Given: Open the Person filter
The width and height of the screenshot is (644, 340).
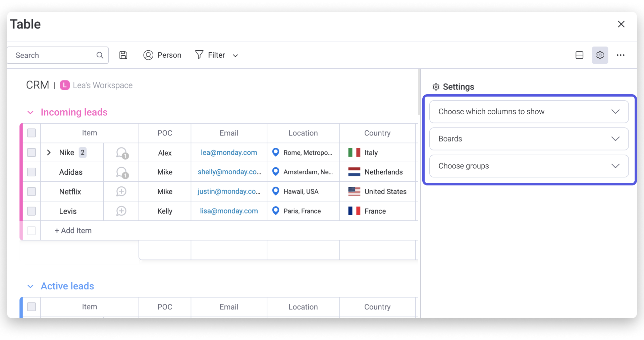Looking at the screenshot, I should [x=162, y=55].
